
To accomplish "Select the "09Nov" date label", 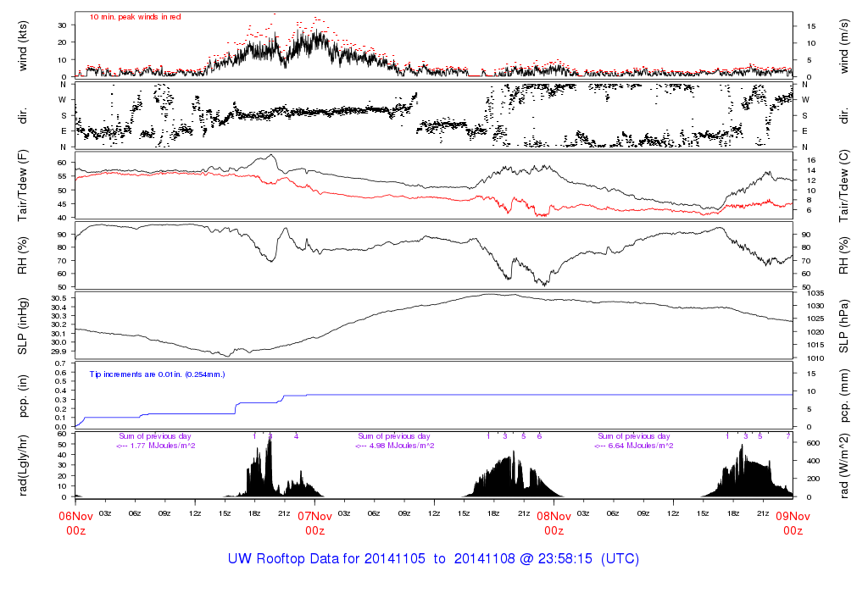I will (793, 516).
